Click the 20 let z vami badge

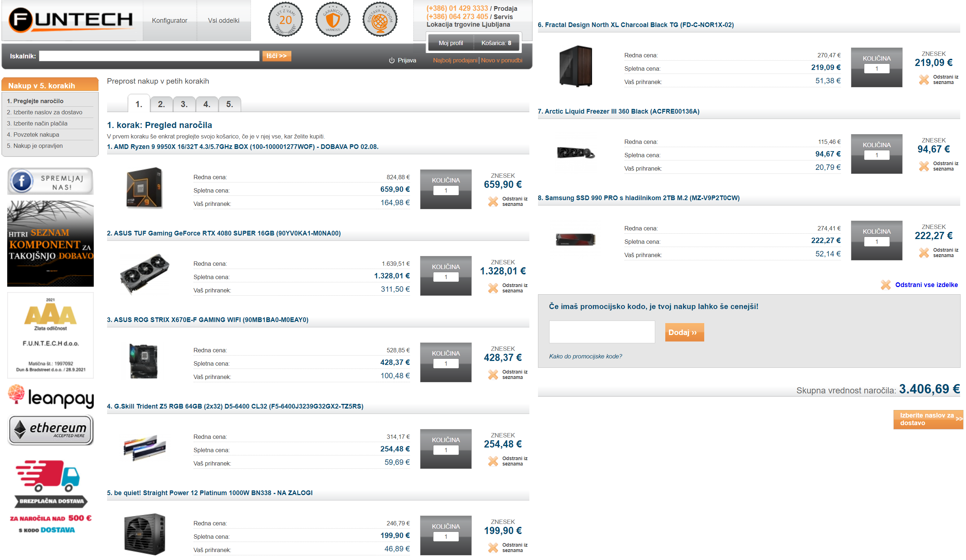pos(285,19)
